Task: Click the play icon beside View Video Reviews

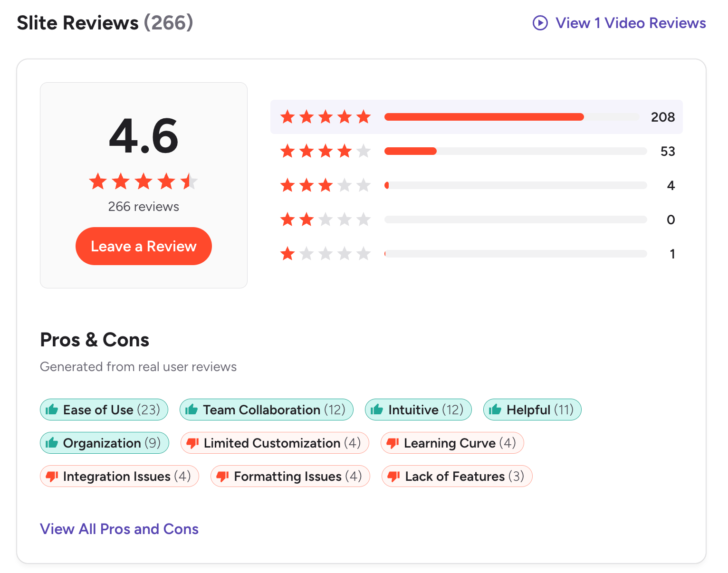Action: click(x=540, y=23)
